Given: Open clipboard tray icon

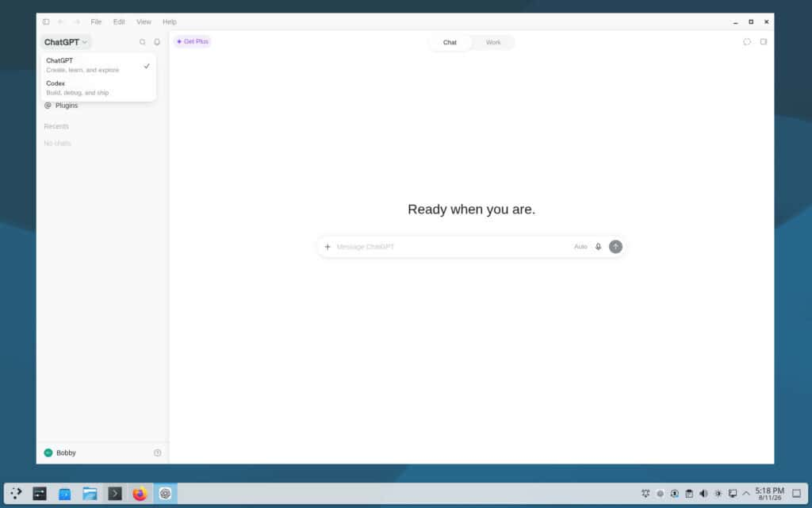Looking at the screenshot, I should [689, 494].
